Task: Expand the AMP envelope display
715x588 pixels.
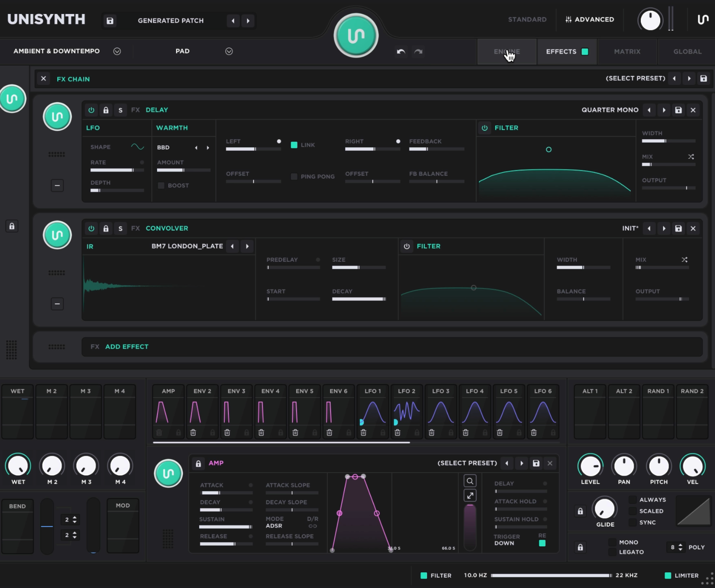Action: pos(470,495)
